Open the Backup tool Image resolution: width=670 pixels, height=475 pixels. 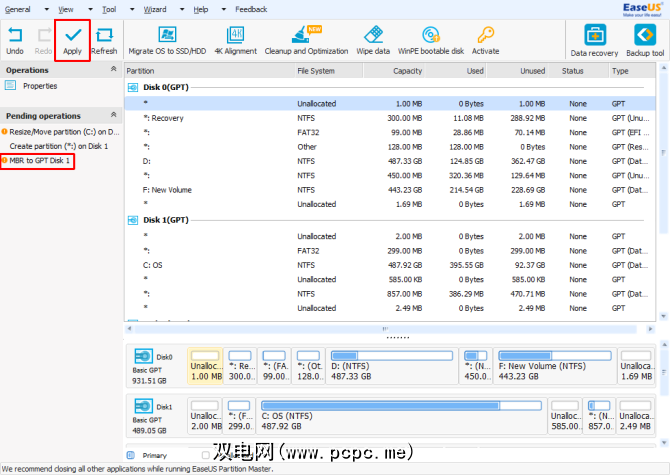pyautogui.click(x=645, y=41)
